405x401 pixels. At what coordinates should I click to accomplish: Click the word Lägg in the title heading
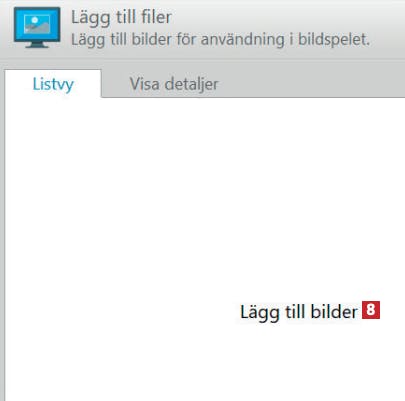[90, 18]
